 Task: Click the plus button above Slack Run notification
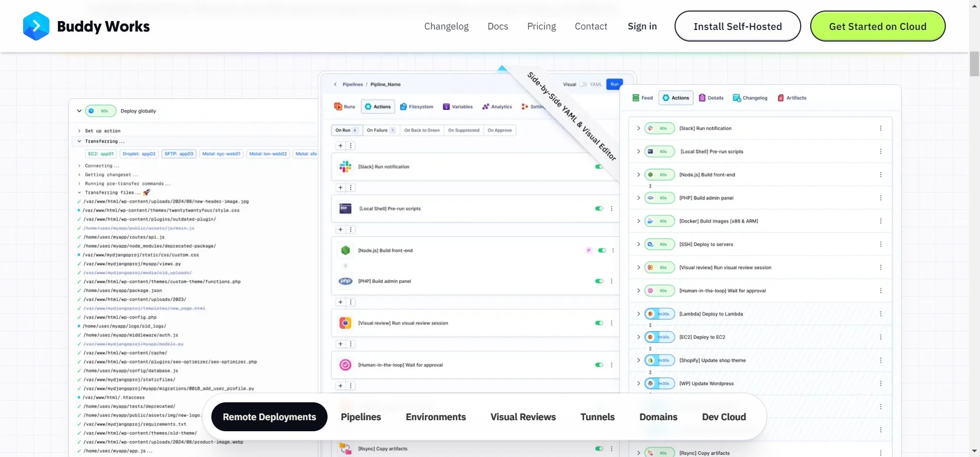[341, 146]
